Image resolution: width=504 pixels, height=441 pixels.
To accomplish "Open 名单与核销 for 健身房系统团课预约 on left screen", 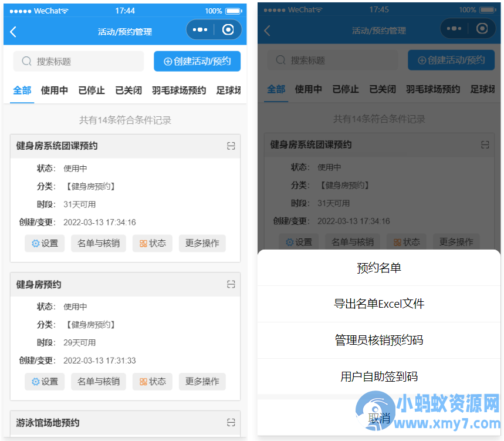I will coord(99,243).
